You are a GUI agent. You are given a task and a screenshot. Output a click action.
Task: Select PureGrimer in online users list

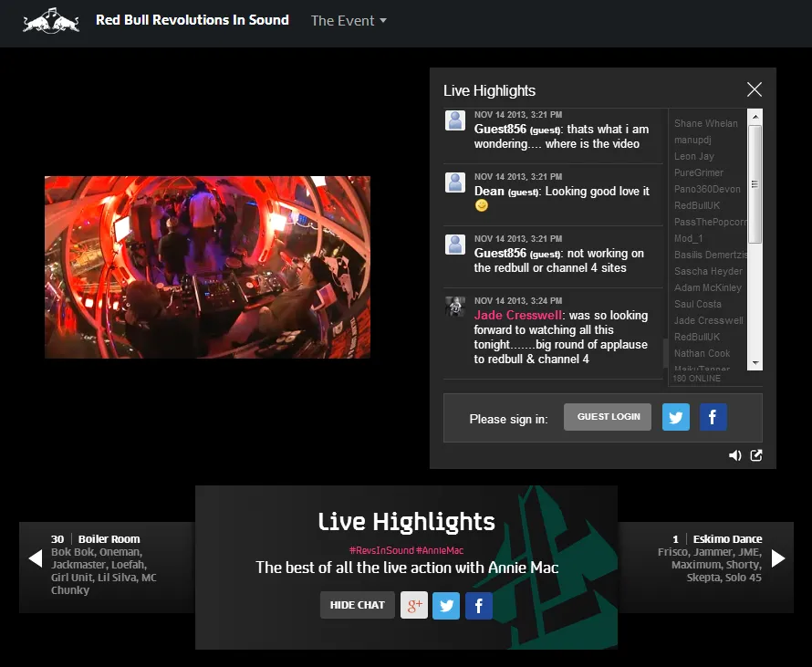[x=699, y=172]
